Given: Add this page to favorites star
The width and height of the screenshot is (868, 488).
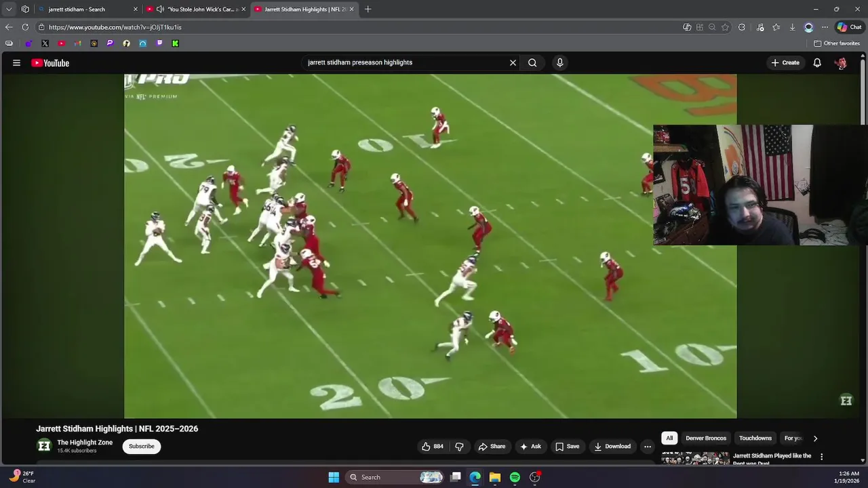Looking at the screenshot, I should pyautogui.click(x=725, y=27).
